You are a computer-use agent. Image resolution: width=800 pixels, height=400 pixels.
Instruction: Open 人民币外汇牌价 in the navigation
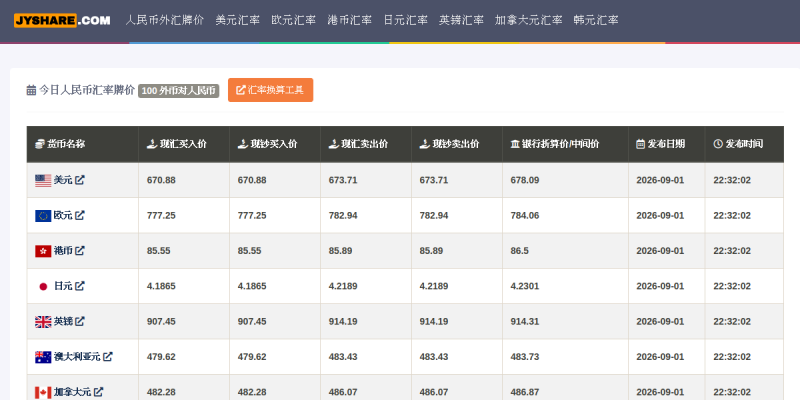(x=164, y=20)
